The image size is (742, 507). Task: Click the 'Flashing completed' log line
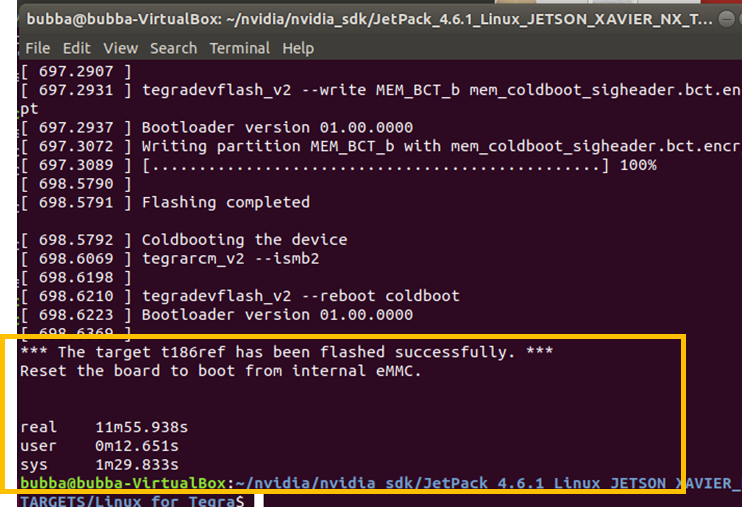[225, 202]
